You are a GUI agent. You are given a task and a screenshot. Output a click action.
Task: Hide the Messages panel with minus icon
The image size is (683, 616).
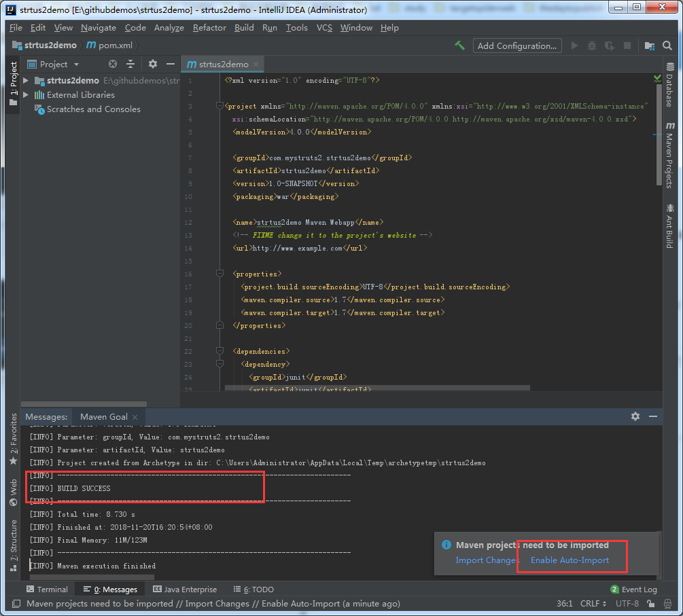tap(653, 416)
